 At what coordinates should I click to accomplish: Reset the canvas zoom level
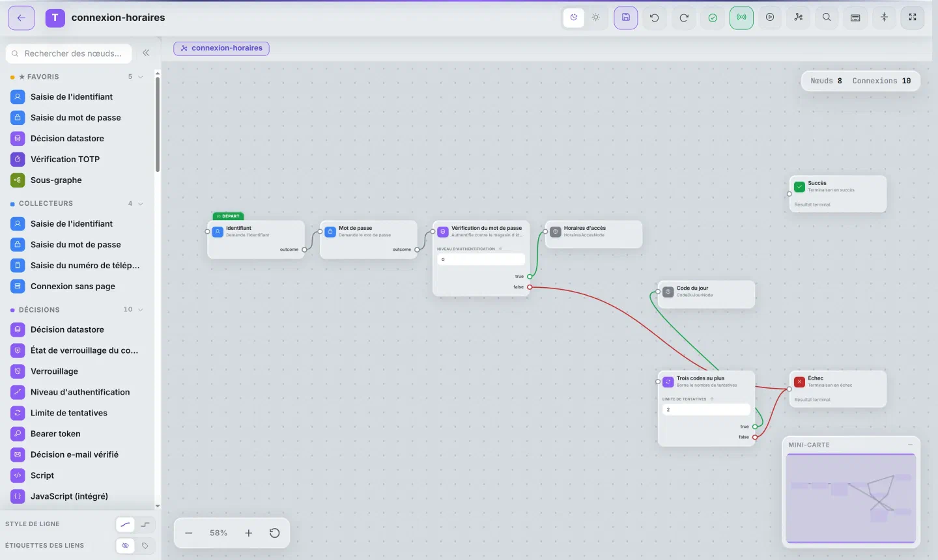point(275,533)
